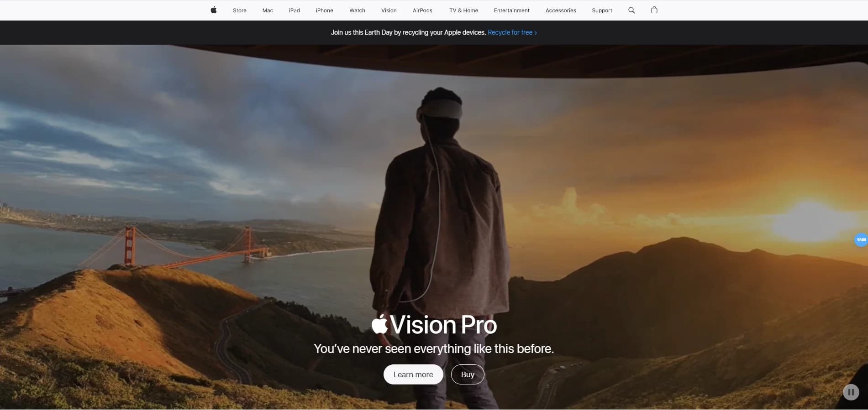
Task: Follow the Recycle for free link
Action: pos(512,32)
